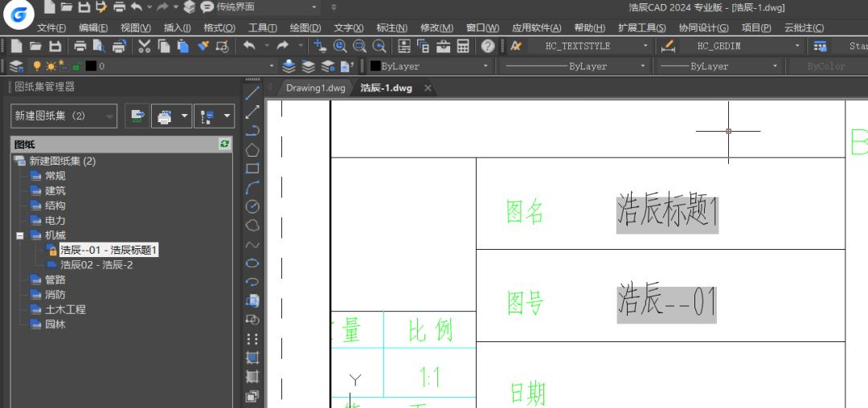Click the 浩辰标题1 title field in drawing
This screenshot has width=868, height=408.
pos(667,211)
